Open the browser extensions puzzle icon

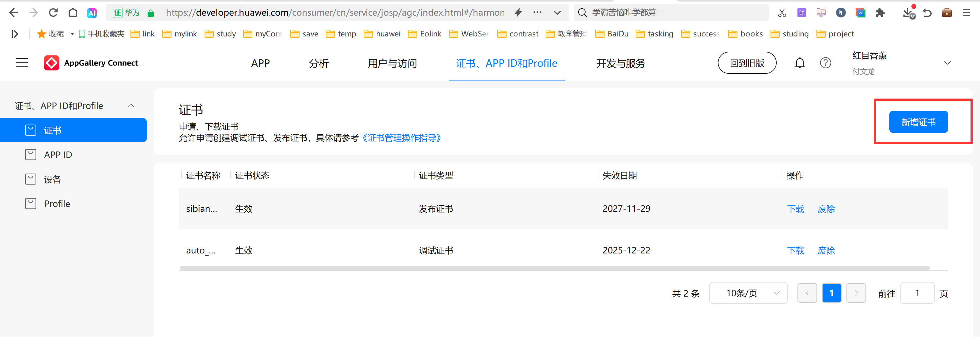point(880,13)
